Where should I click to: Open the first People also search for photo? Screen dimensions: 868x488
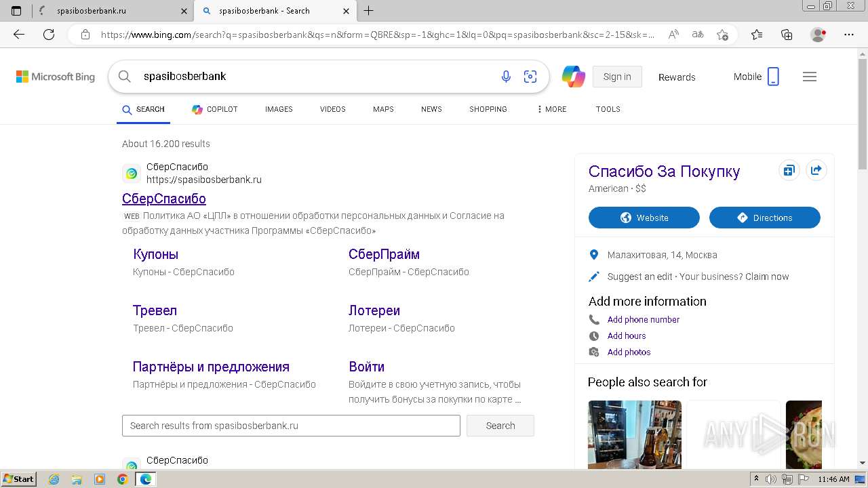[635, 434]
